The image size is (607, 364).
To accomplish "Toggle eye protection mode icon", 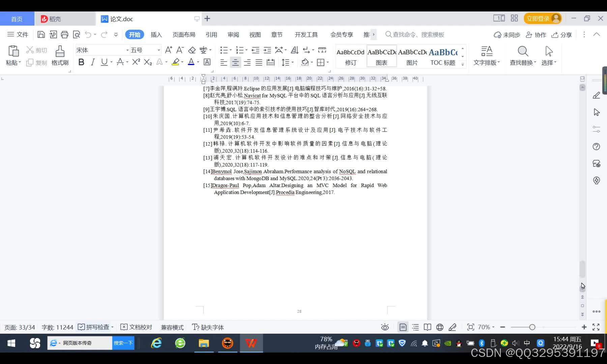I will [x=385, y=327].
